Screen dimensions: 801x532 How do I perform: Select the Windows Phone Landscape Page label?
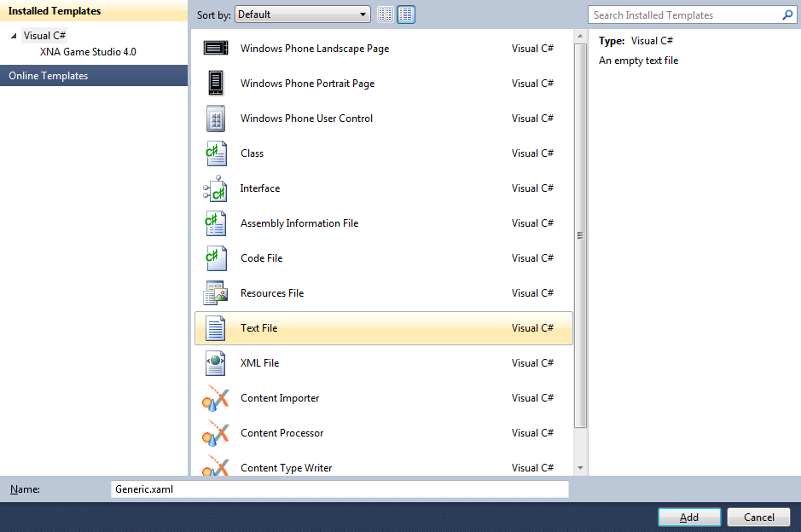tap(315, 49)
